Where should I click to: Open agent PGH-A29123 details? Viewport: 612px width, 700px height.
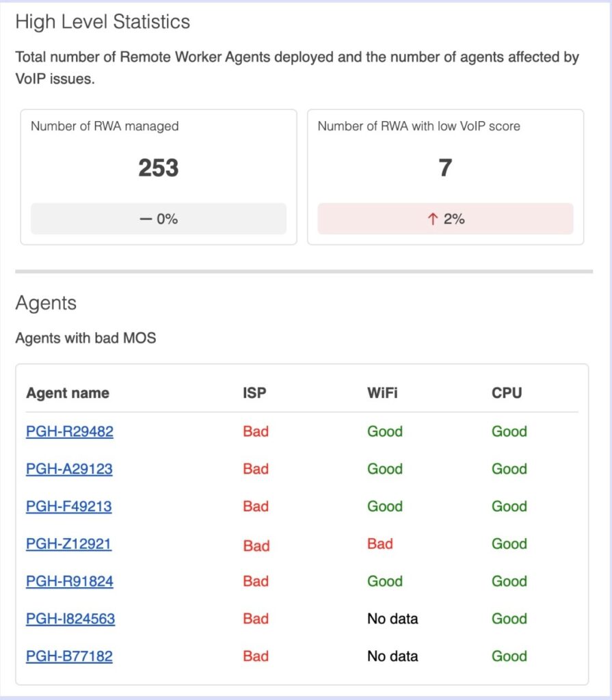tap(70, 469)
